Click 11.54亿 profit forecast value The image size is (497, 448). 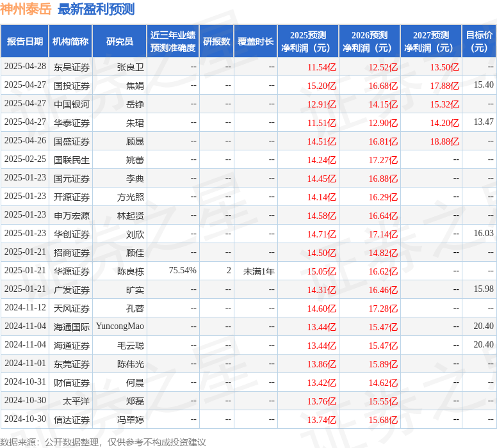(322, 67)
